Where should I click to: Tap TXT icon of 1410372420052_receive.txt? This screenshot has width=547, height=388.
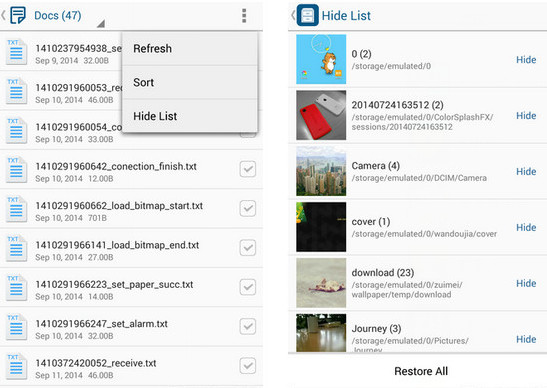[x=16, y=366]
